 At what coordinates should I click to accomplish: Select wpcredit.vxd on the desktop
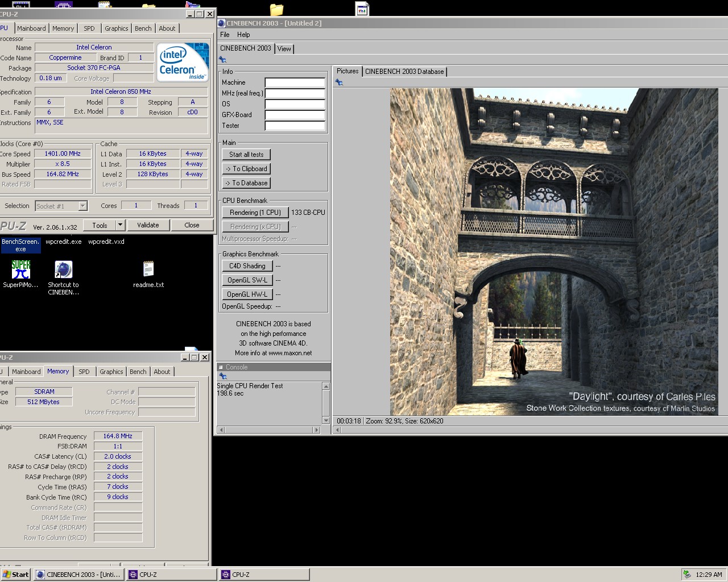pos(106,242)
